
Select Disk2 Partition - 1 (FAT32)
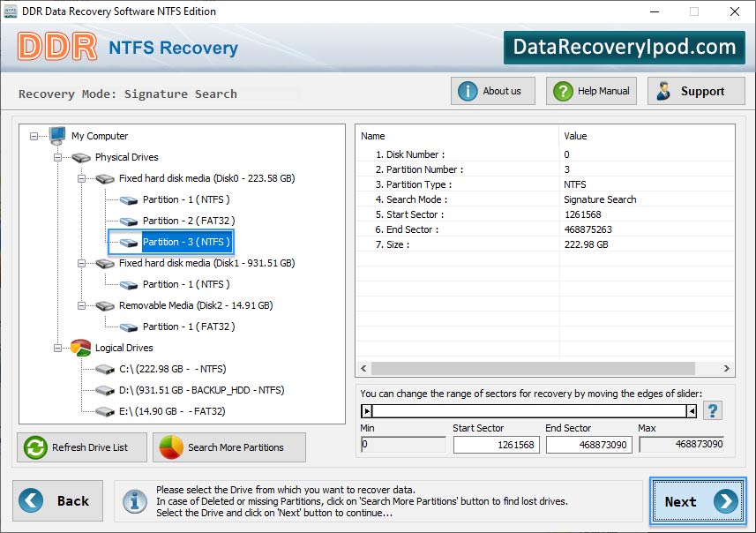[x=189, y=327]
